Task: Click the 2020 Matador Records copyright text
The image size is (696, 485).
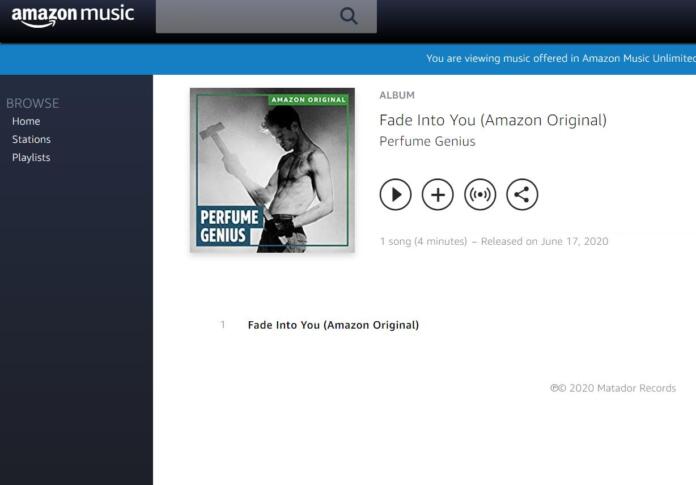Action: [613, 388]
